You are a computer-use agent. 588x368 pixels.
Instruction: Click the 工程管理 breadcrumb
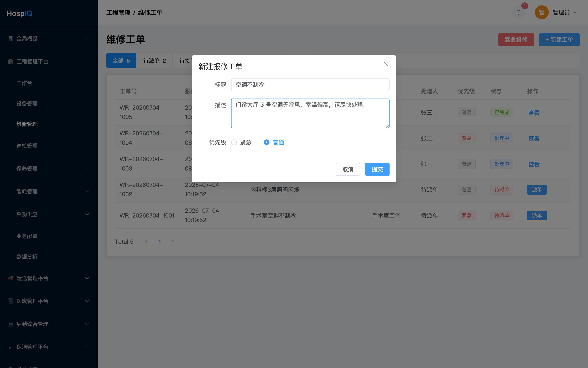pos(118,12)
